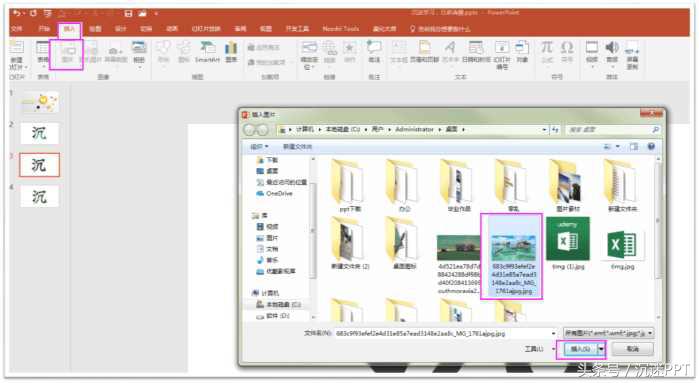699x383 pixels.
Task: Toggle the preview pane icon
Action: coord(634,146)
